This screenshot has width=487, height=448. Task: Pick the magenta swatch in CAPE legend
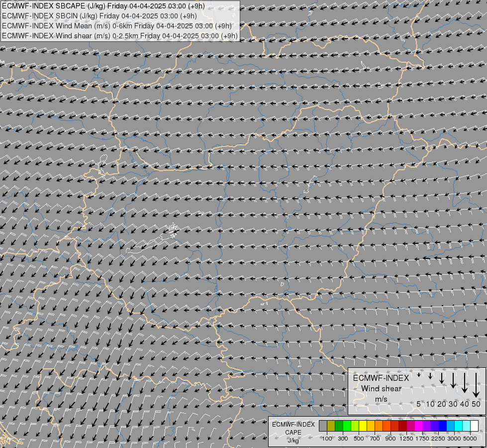point(418,426)
